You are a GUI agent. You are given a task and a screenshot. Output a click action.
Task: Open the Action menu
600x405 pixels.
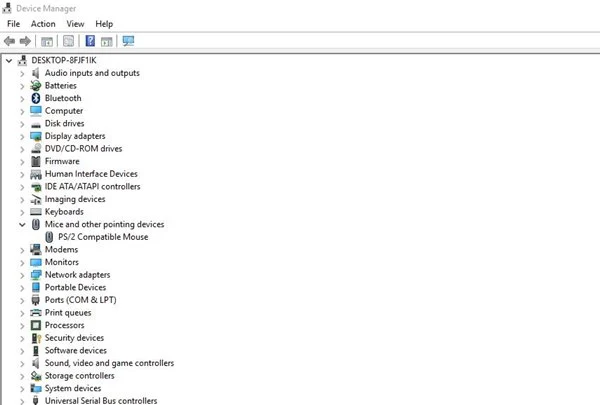pos(43,24)
